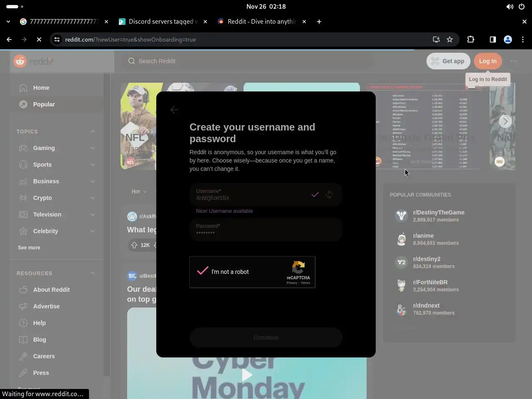
Task: Click the Continue button in dialog
Action: pos(266,337)
